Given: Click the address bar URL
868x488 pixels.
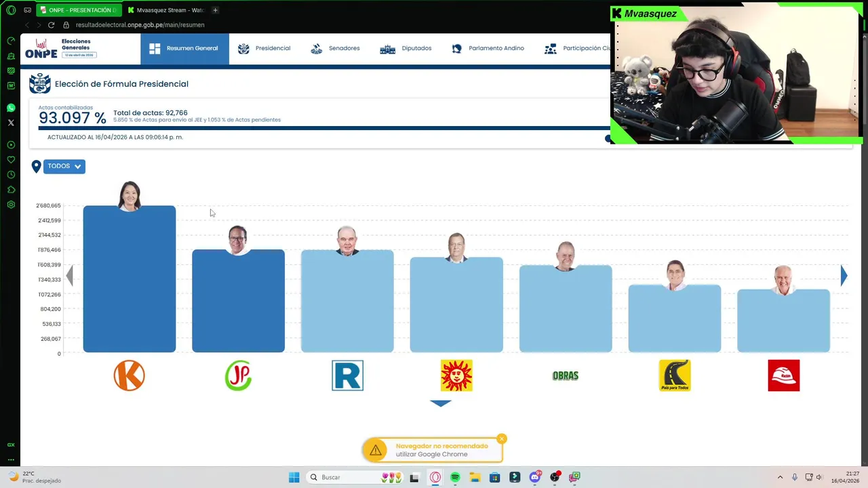Looking at the screenshot, I should click(140, 25).
